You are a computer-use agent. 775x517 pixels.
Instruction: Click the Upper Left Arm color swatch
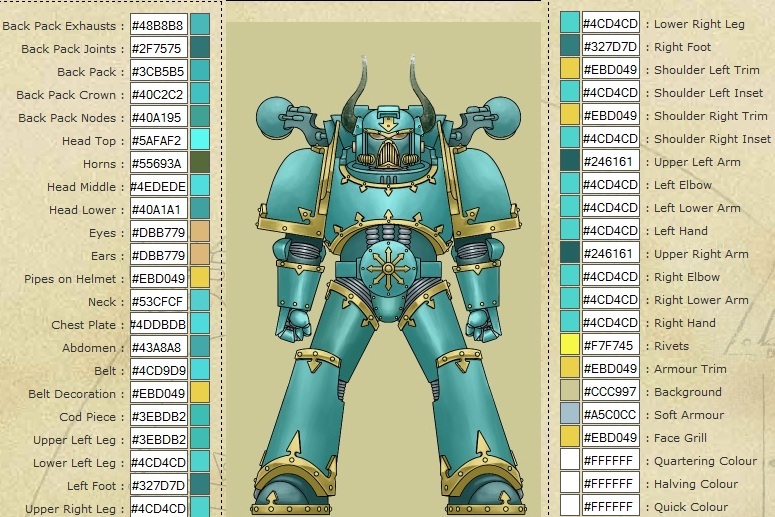pyautogui.click(x=570, y=162)
